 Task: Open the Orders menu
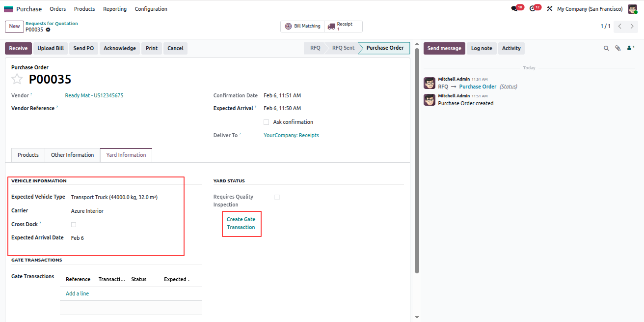(58, 9)
